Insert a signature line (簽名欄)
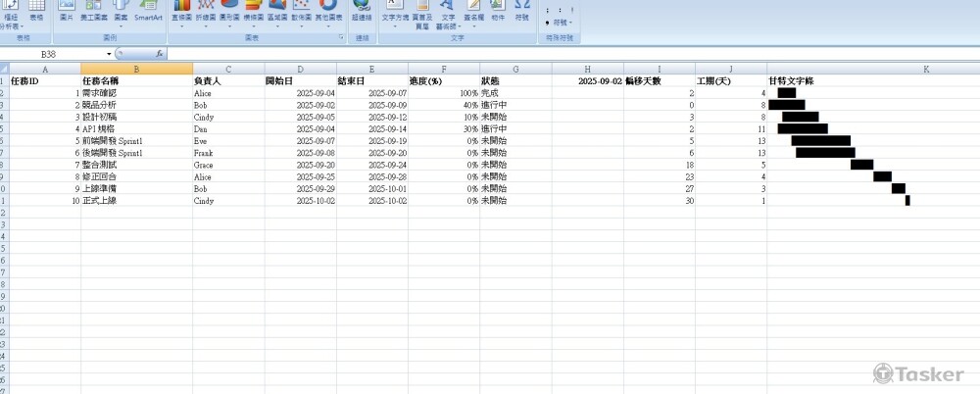This screenshot has height=394, width=980. point(473,12)
